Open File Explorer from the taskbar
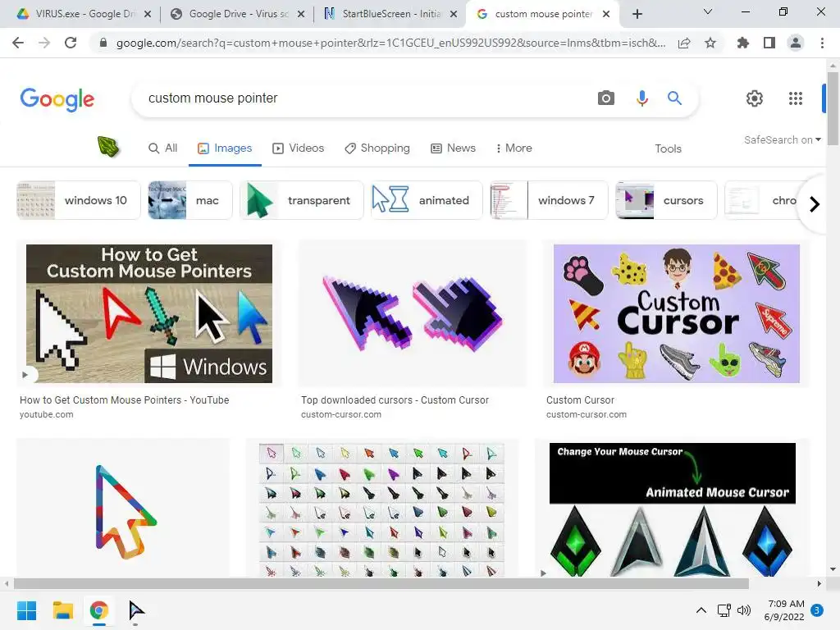The height and width of the screenshot is (630, 840). click(x=62, y=610)
